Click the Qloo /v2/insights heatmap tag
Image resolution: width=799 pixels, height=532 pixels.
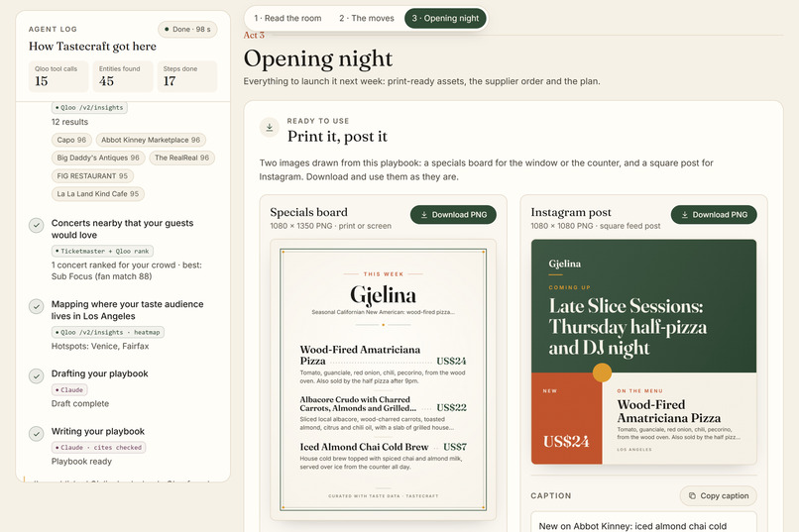107,332
